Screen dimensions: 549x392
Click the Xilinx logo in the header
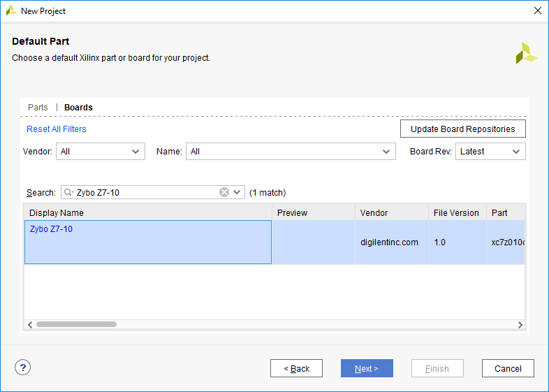tap(526, 53)
